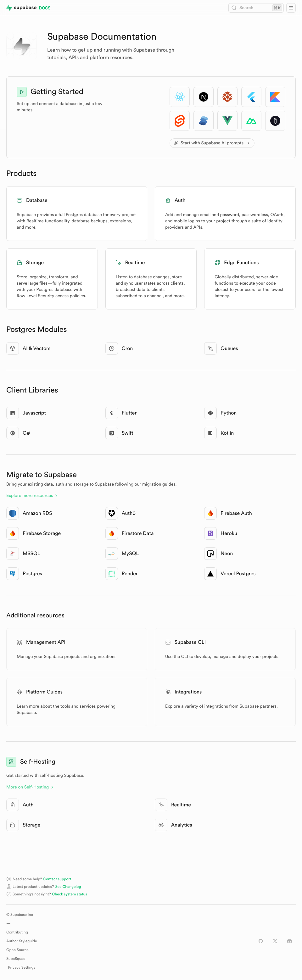Open the Svelte quickstart icon
This screenshot has width=302, height=980.
[180, 121]
